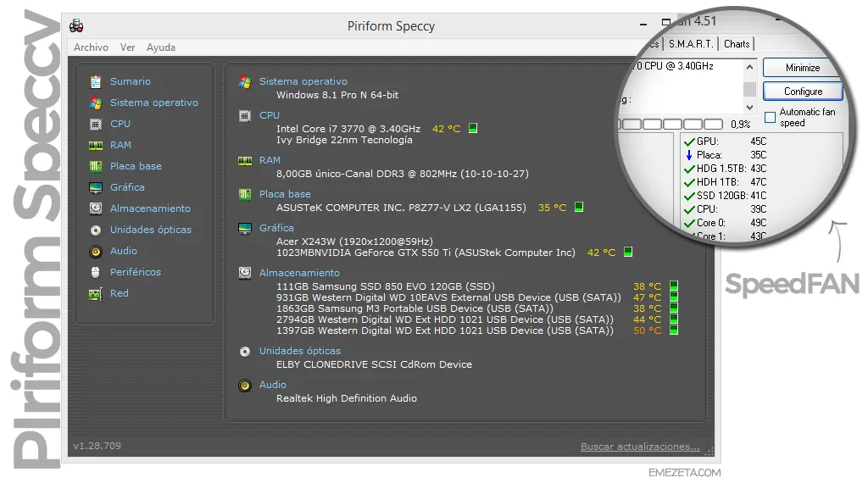Viewport: 868px width, 483px height.
Task: Open the Ayuda menu
Action: (160, 47)
